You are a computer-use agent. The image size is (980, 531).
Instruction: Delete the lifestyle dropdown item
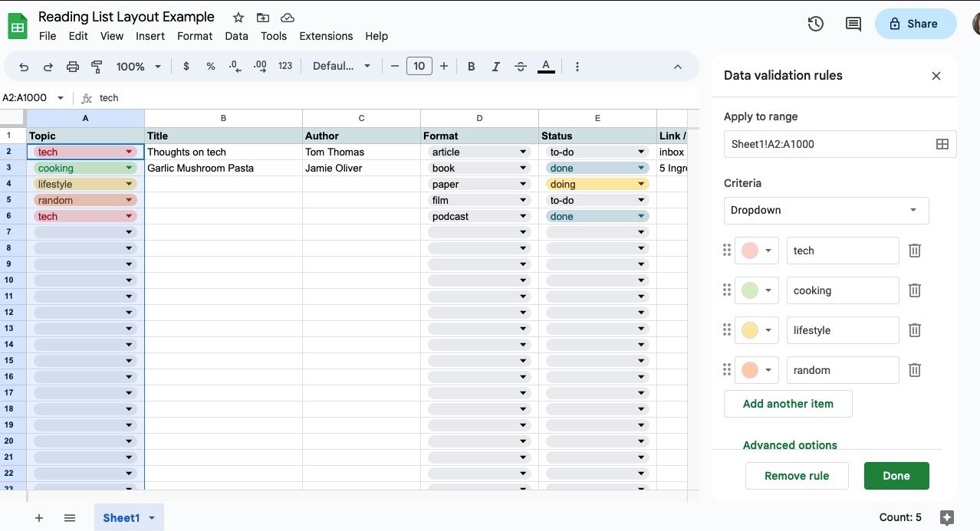tap(915, 330)
